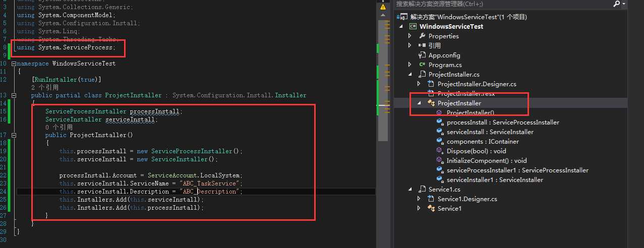Click the field icon beside serviceInstaller1
The width and height of the screenshot is (644, 248).
pyautogui.click(x=440, y=179)
